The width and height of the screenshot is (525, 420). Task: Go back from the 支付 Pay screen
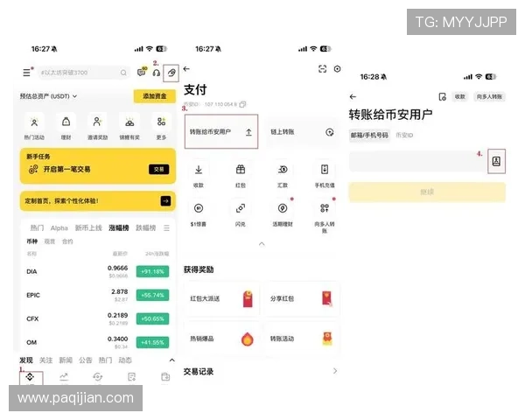click(186, 69)
